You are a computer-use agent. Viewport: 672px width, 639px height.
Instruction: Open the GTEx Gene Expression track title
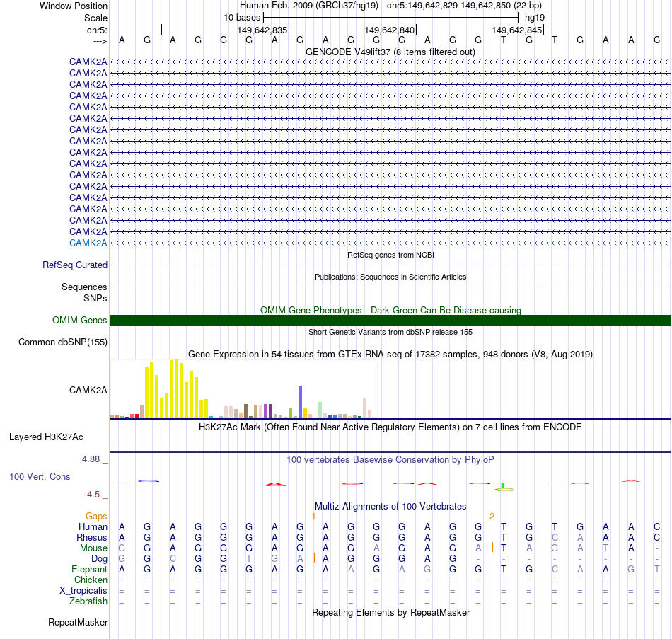[390, 355]
